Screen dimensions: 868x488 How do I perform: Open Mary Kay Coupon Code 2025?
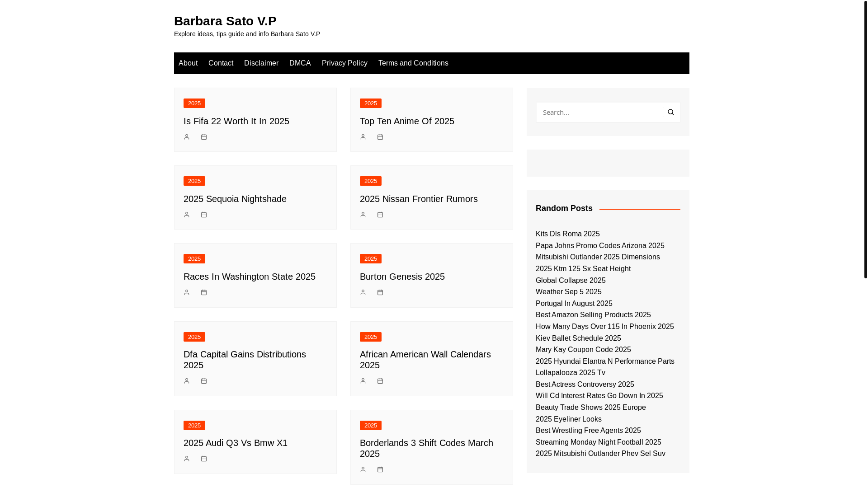point(583,350)
